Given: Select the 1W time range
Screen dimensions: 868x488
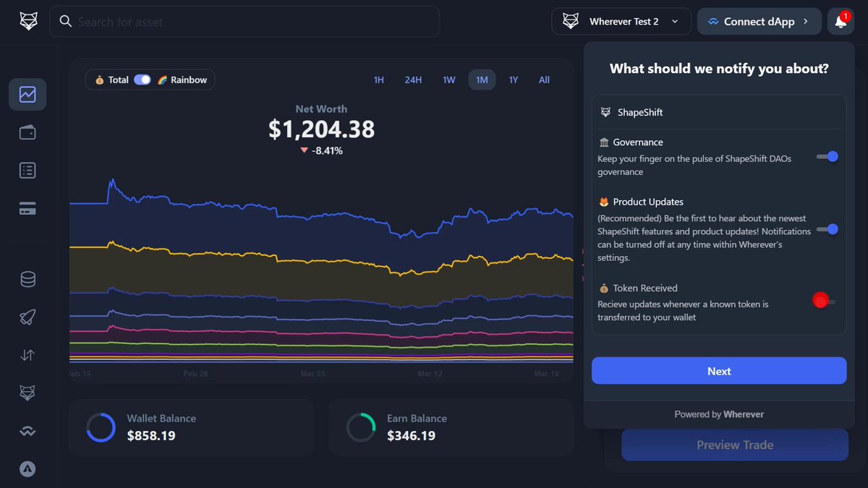Looking at the screenshot, I should pyautogui.click(x=449, y=80).
